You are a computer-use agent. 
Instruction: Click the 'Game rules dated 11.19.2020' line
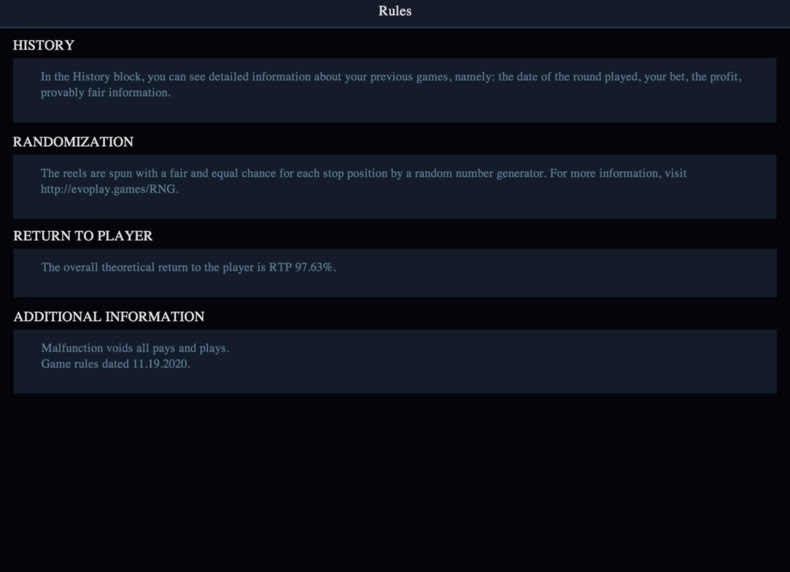click(115, 364)
